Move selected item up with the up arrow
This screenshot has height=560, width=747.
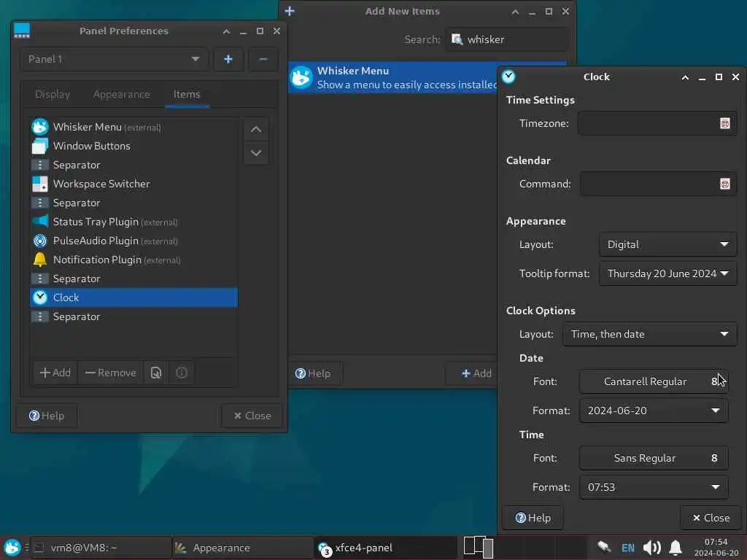click(256, 130)
